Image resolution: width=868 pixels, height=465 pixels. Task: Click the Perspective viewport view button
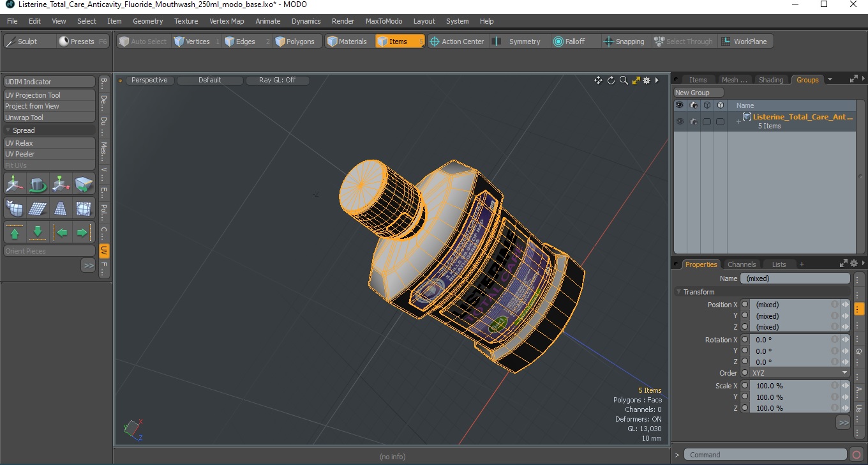point(149,80)
